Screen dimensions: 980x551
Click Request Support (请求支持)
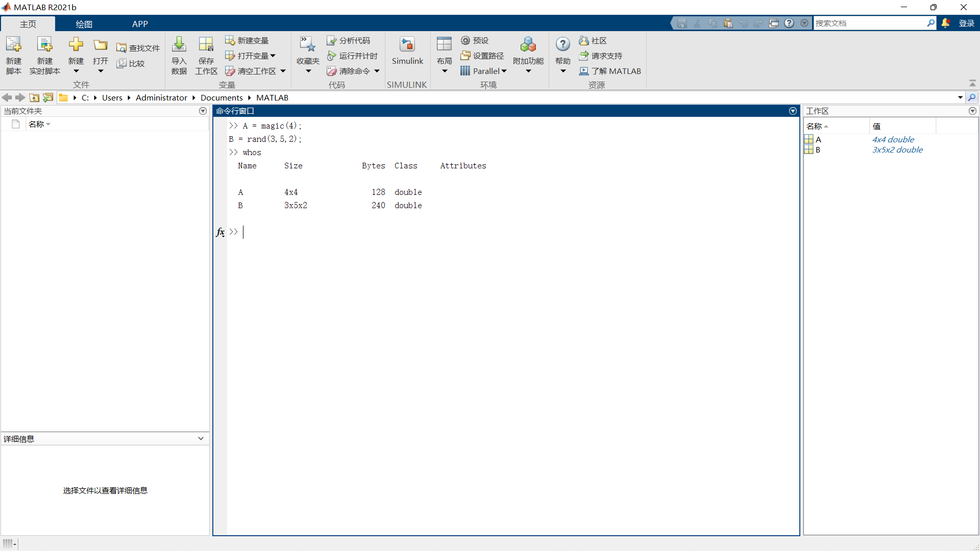point(600,56)
